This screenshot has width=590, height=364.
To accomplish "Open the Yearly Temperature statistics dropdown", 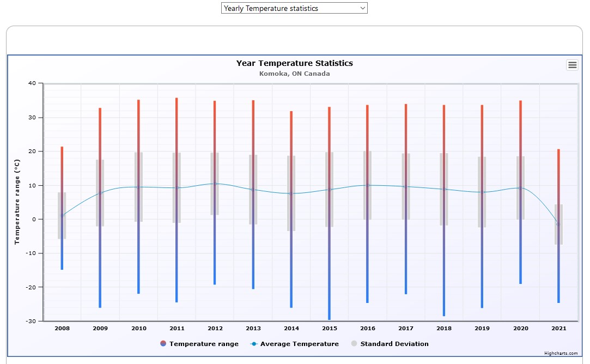I will [x=294, y=8].
